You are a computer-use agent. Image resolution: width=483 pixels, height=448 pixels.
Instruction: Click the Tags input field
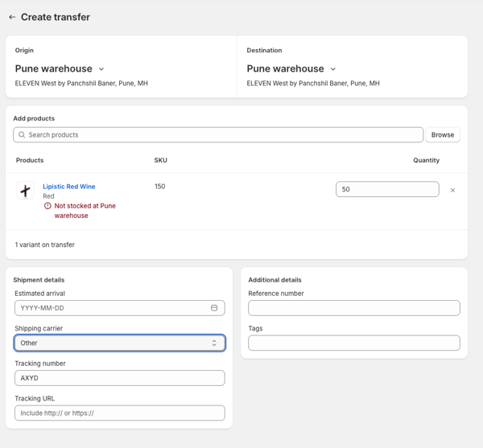(354, 343)
